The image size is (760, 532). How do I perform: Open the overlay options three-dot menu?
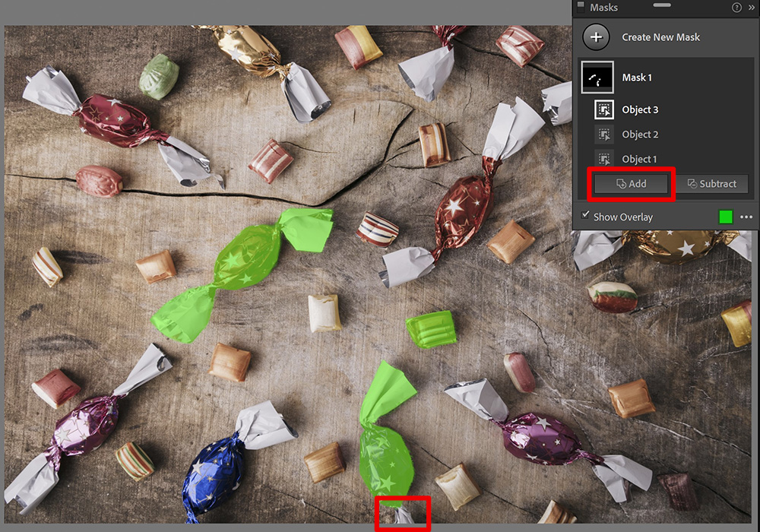pyautogui.click(x=746, y=217)
